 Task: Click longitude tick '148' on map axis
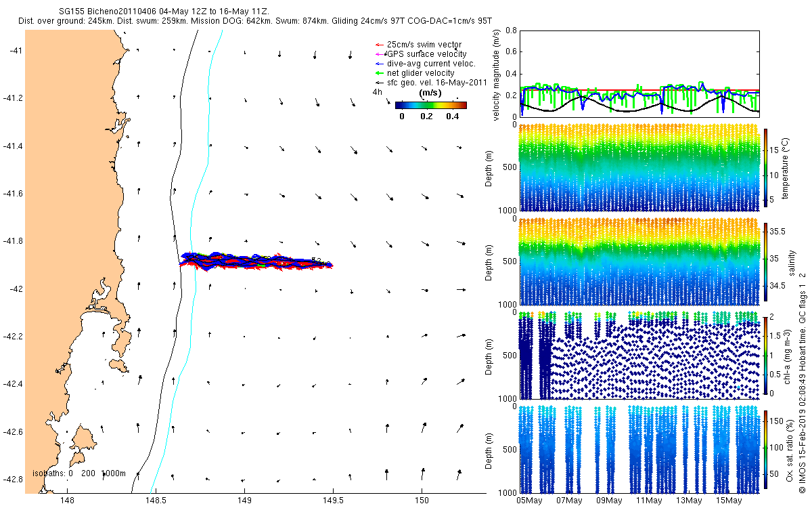(x=67, y=501)
